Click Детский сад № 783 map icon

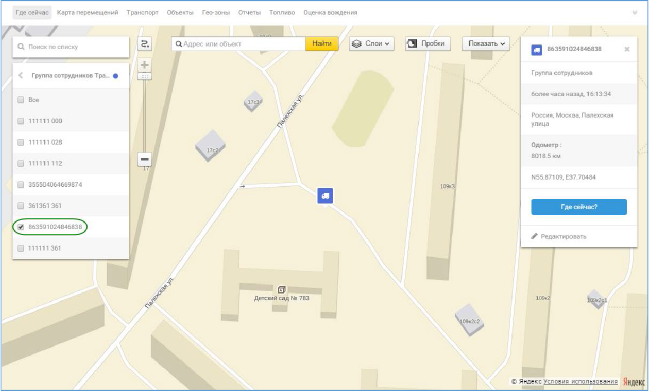[x=281, y=290]
